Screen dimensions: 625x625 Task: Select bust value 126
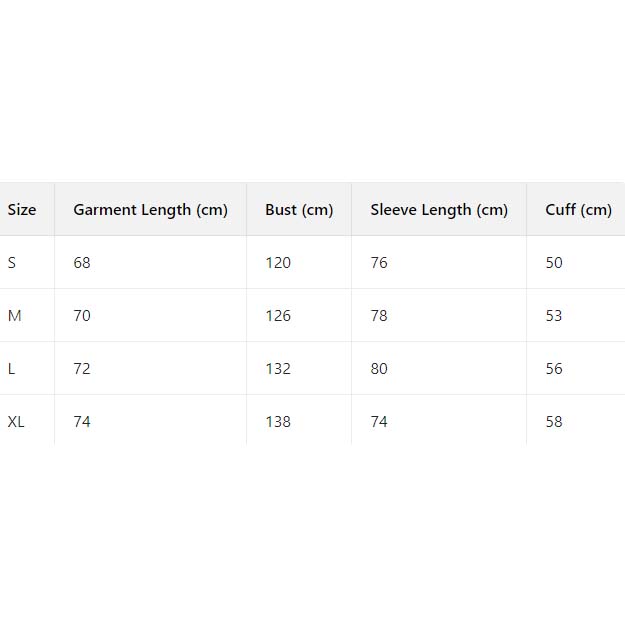tap(278, 316)
